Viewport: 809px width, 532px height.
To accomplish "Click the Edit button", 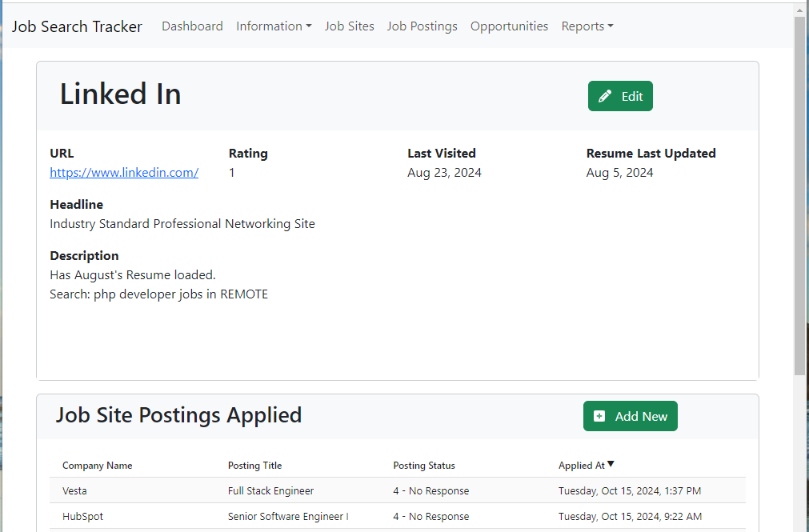I will point(620,96).
